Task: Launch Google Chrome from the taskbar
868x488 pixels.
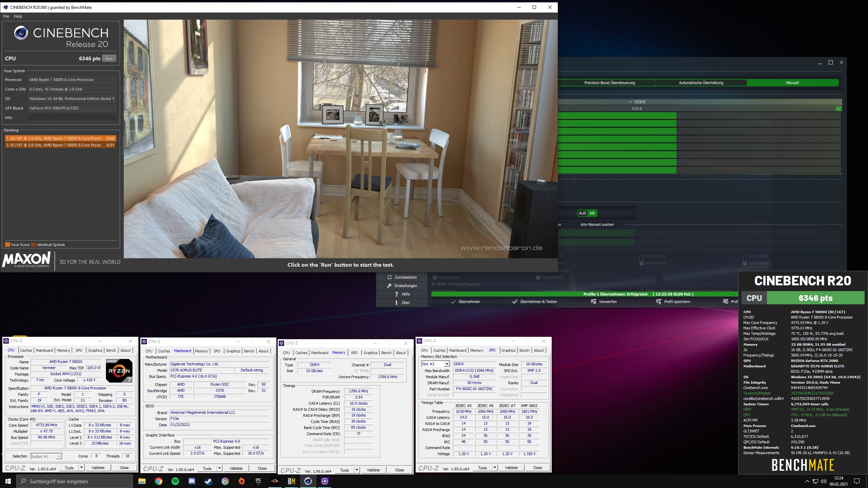Action: coord(158,481)
